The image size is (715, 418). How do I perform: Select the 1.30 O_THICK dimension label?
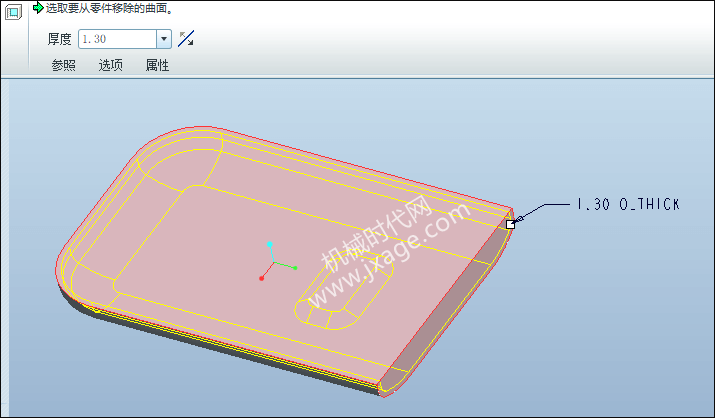click(x=628, y=204)
